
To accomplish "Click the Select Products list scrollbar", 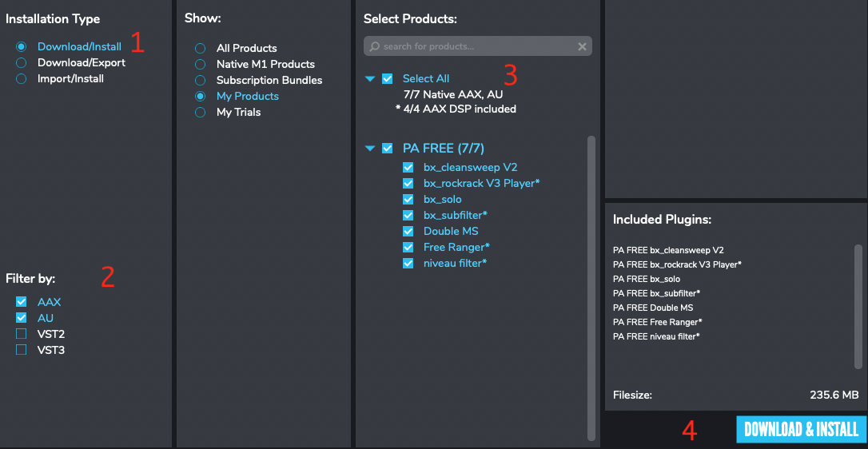I will click(591, 288).
